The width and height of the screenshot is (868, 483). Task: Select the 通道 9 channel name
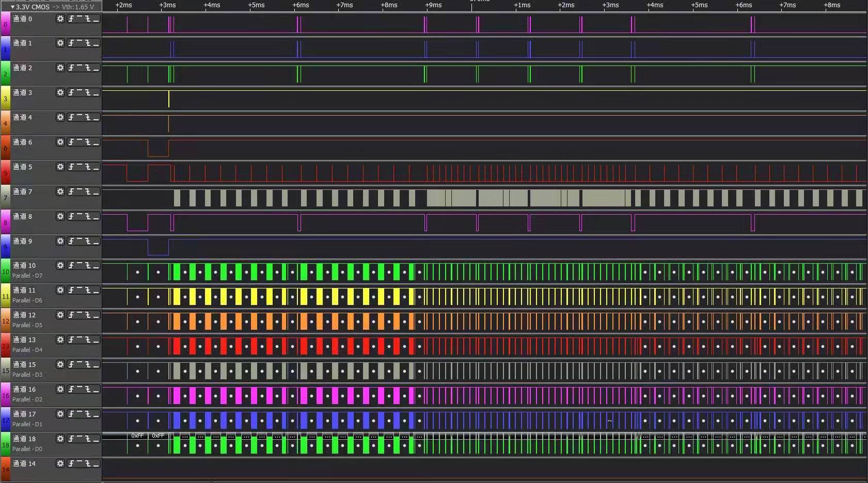click(22, 241)
